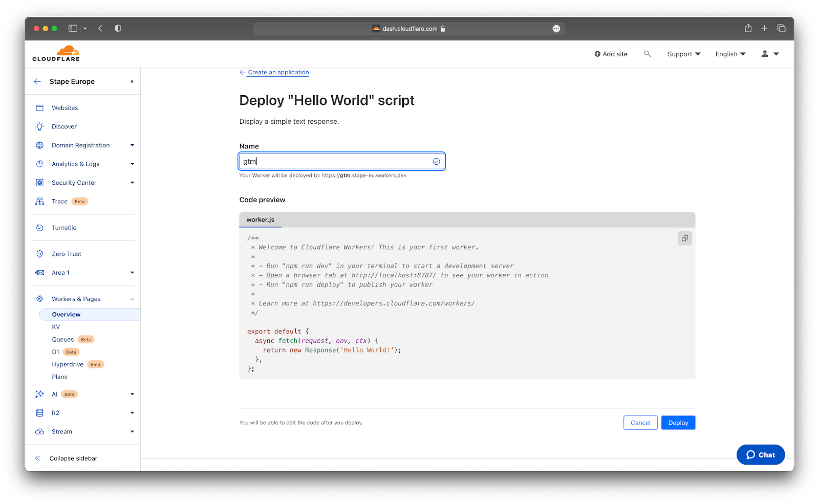Select the KV menu item

[x=56, y=327]
